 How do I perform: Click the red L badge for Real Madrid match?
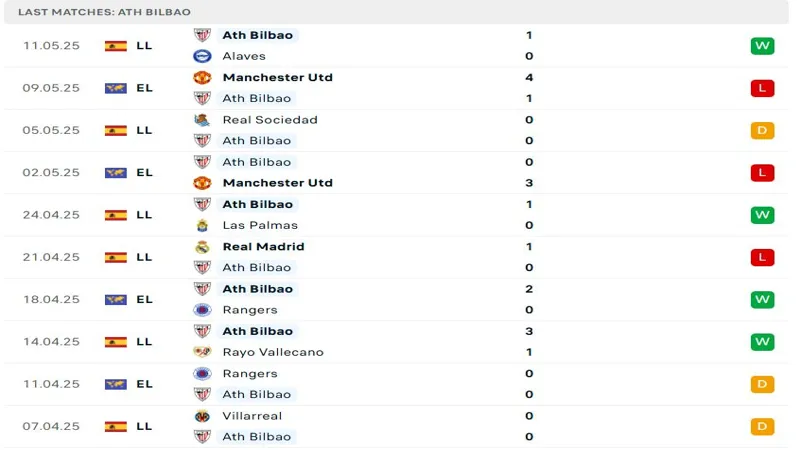[762, 257]
